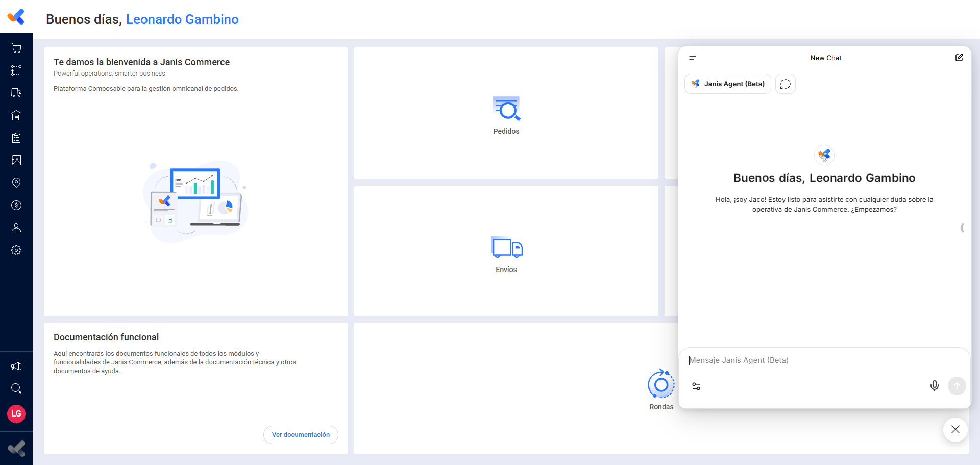980x465 pixels.
Task: Open the dollar coin sidebar icon
Action: (x=16, y=205)
